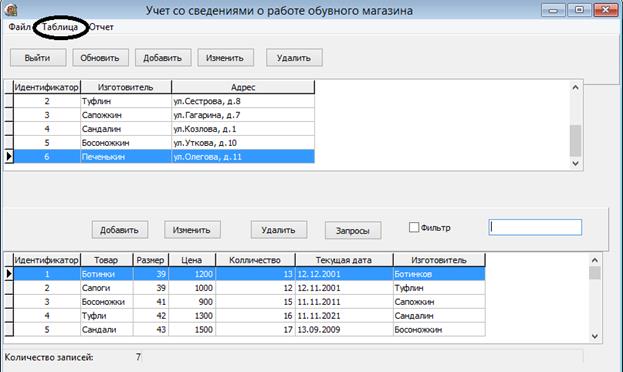This screenshot has height=372, width=623.
Task: Click price cell 1200
Action: coord(192,274)
